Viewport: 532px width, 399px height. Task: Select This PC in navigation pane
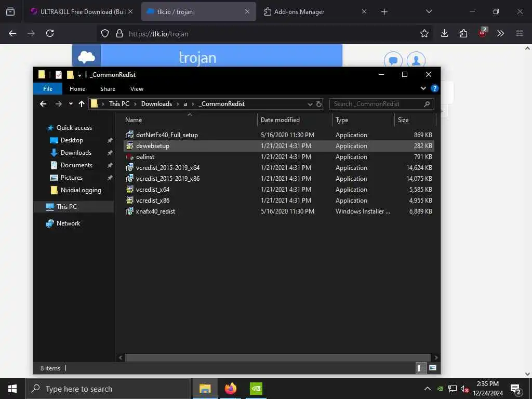tap(66, 207)
